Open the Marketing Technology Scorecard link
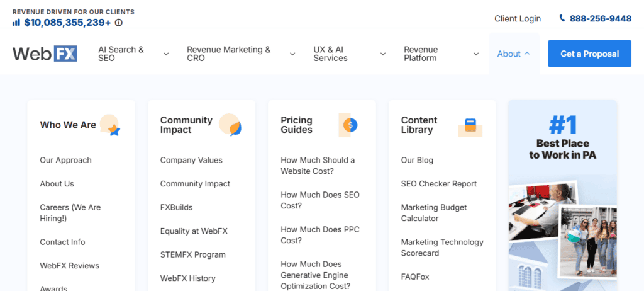 (442, 248)
